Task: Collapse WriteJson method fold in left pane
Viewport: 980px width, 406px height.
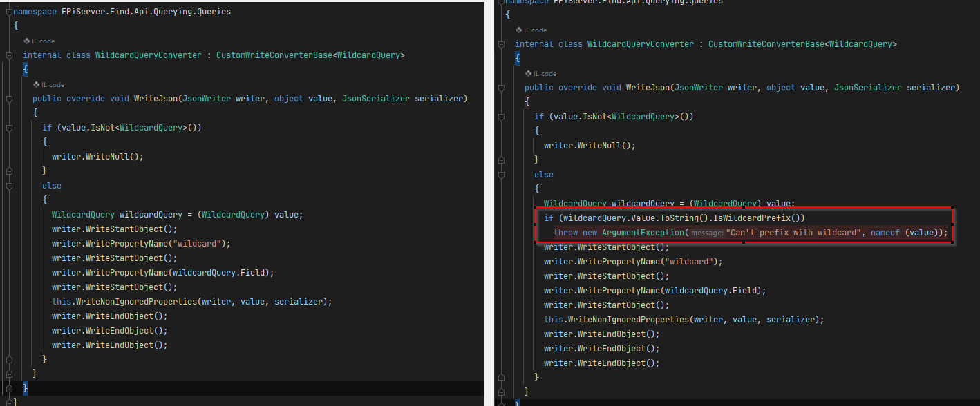Action: pos(8,99)
